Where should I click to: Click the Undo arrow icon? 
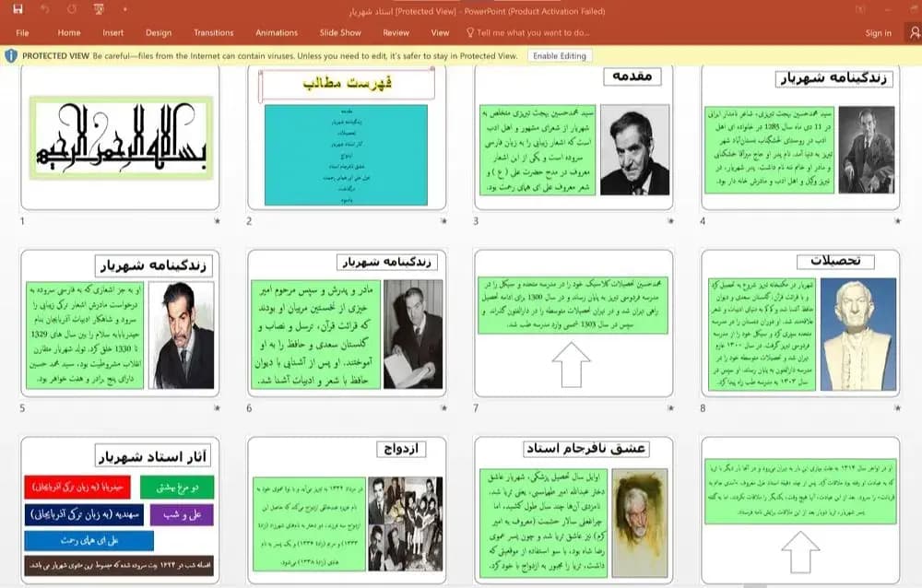[x=45, y=9]
